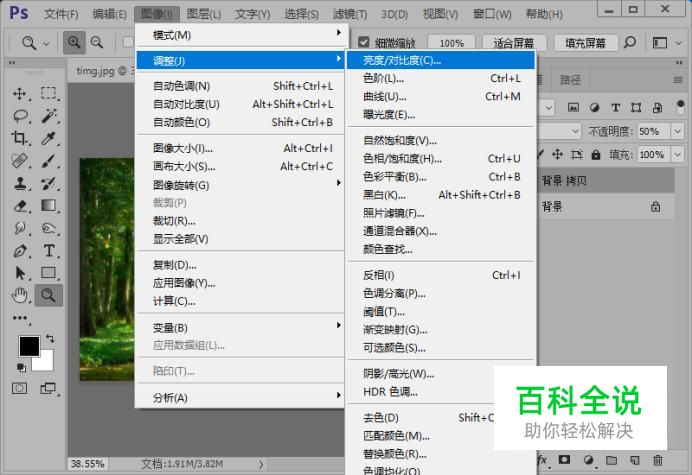This screenshot has width=692, height=475.
Task: Create a new layer icon
Action: coord(635,460)
